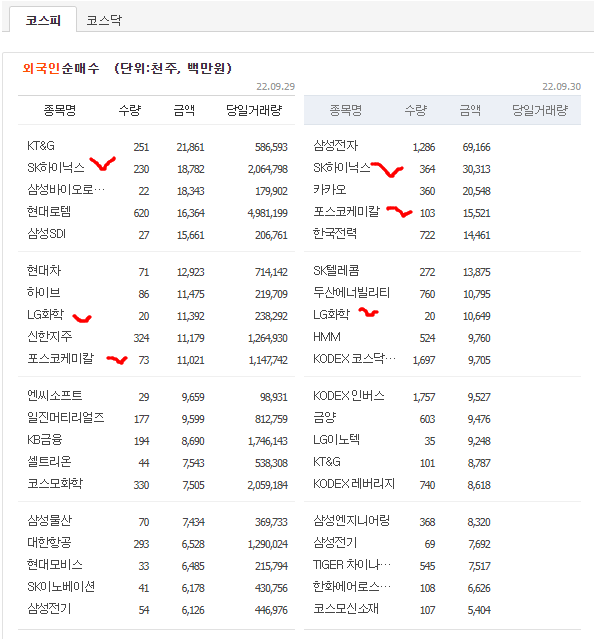Screen dimensions: 594x639
Task: Switch to the 코스피 tab
Action: click(x=43, y=20)
